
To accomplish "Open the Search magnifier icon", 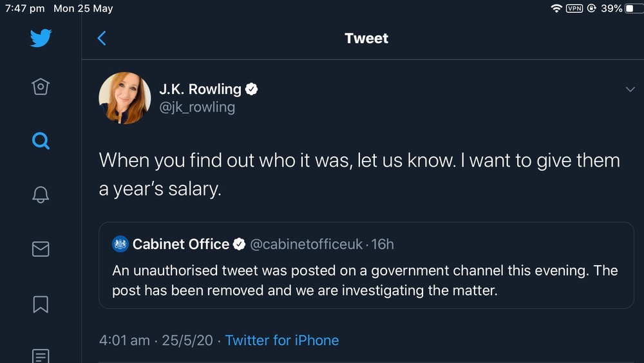I will pyautogui.click(x=40, y=140).
